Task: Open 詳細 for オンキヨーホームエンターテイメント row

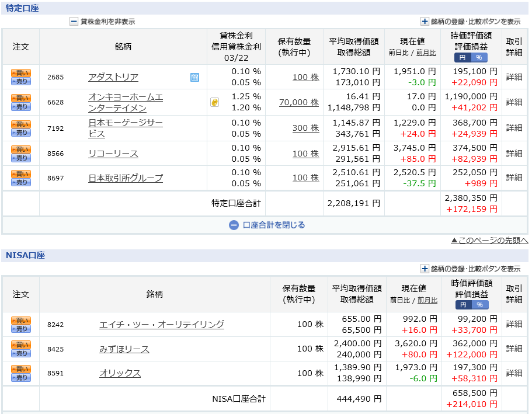Action: tap(514, 102)
